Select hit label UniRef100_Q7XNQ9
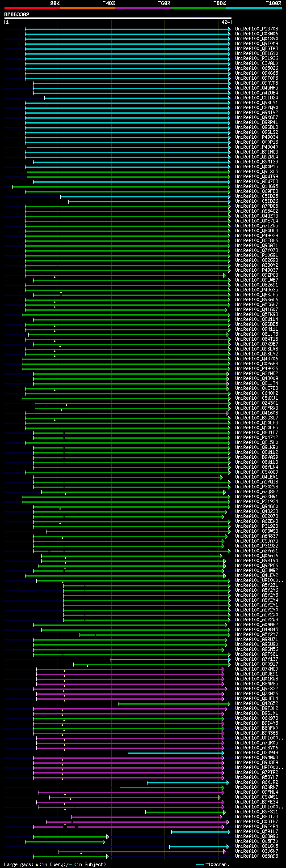Viewport: 286px width, 868px height. (257, 669)
